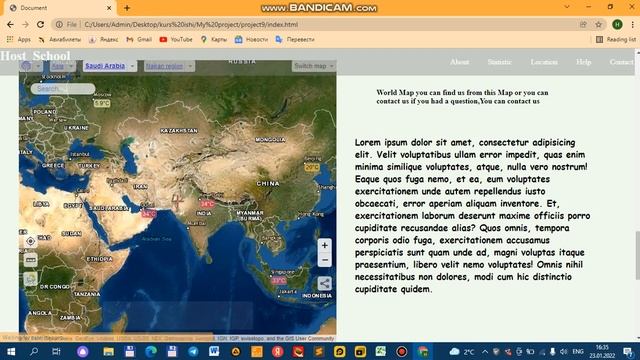The image size is (640, 360).
Task: Click the ENG language indicator
Action: point(578,351)
